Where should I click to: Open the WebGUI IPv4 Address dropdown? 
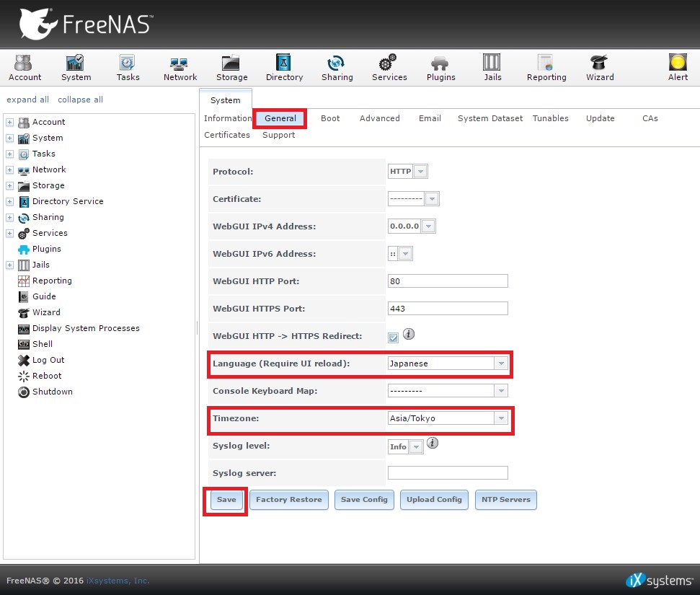click(428, 226)
